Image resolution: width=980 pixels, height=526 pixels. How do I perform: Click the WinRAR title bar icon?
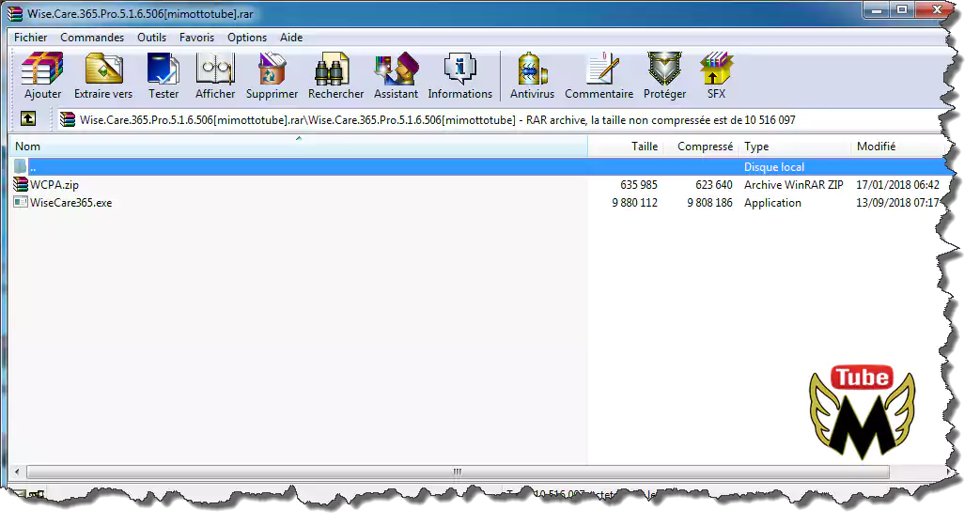[15, 13]
